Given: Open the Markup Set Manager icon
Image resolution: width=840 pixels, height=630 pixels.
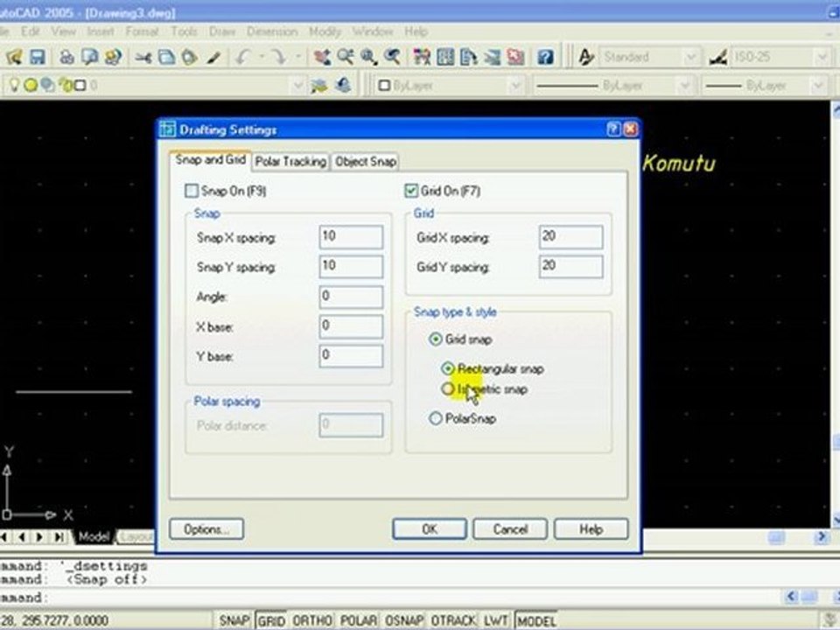Looking at the screenshot, I should 515,56.
